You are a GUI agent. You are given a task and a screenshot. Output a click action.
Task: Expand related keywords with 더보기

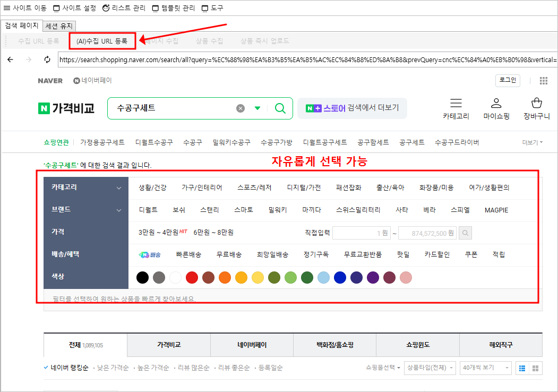(x=533, y=142)
